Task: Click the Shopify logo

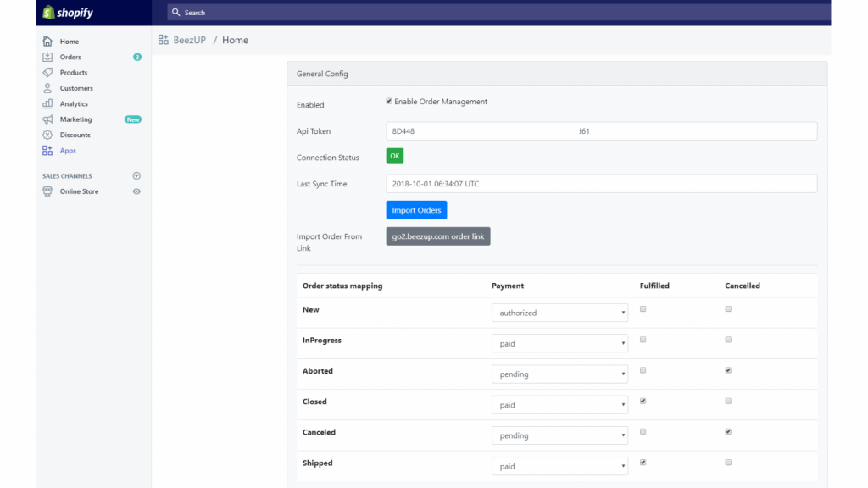Action: pos(68,12)
